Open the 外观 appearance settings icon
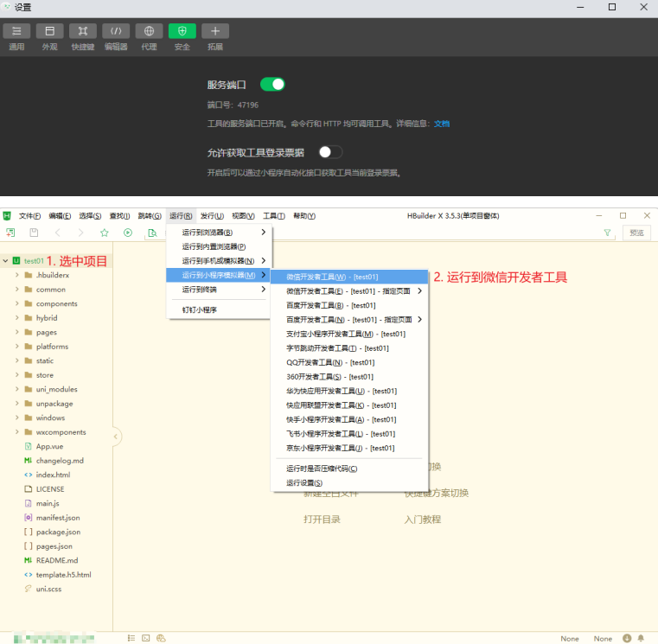Image resolution: width=658 pixels, height=644 pixels. point(49,31)
